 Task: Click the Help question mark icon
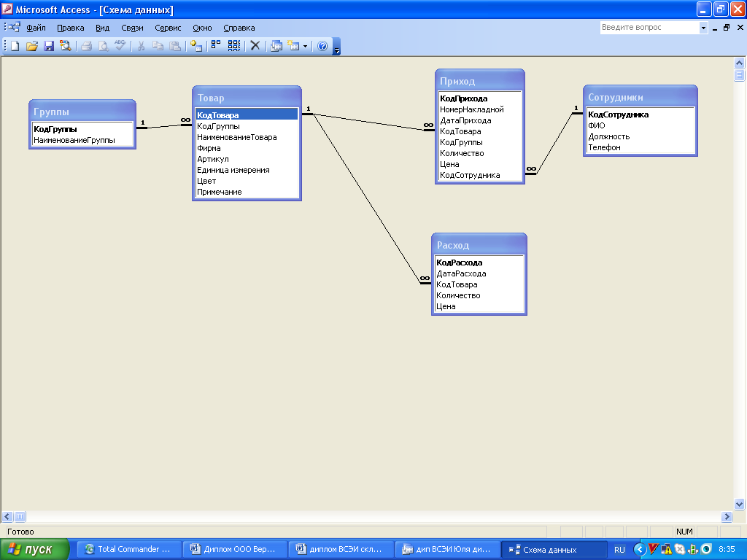click(x=322, y=46)
